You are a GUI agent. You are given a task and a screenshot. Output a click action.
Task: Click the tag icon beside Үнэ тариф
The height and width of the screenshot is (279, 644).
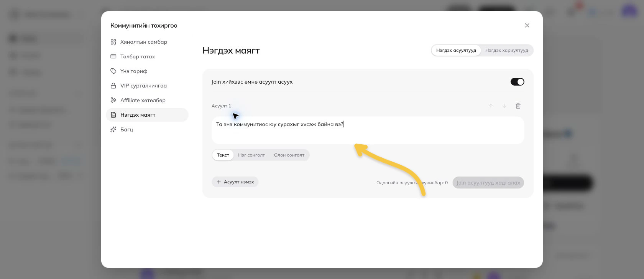tap(113, 71)
